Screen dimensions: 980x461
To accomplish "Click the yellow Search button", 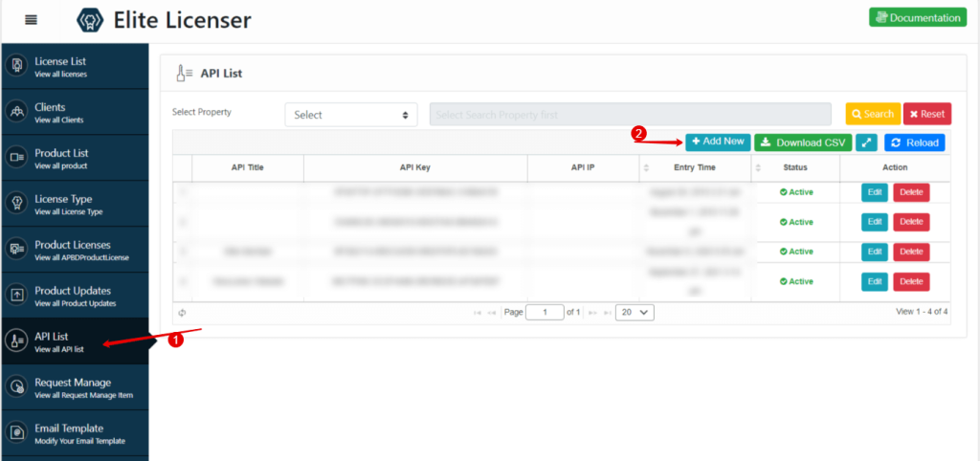I will tap(873, 115).
